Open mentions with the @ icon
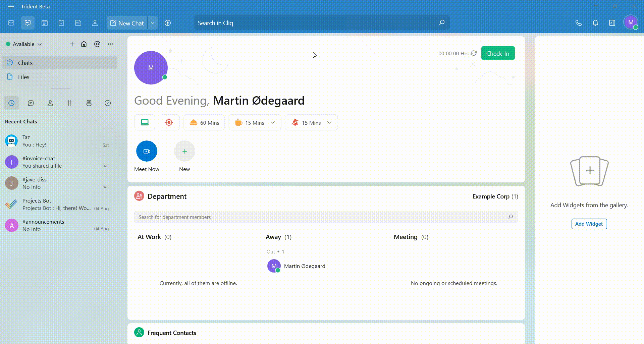 (97, 44)
